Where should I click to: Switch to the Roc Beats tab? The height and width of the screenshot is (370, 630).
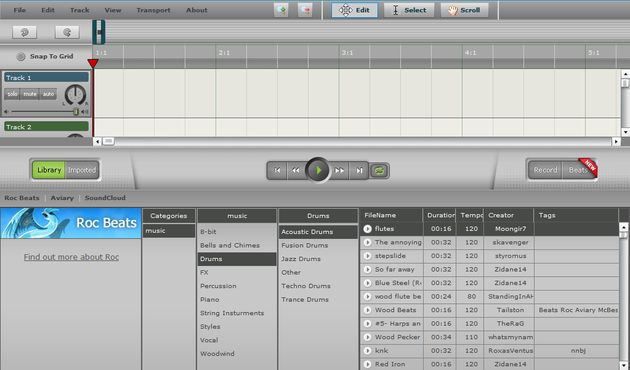click(x=22, y=198)
